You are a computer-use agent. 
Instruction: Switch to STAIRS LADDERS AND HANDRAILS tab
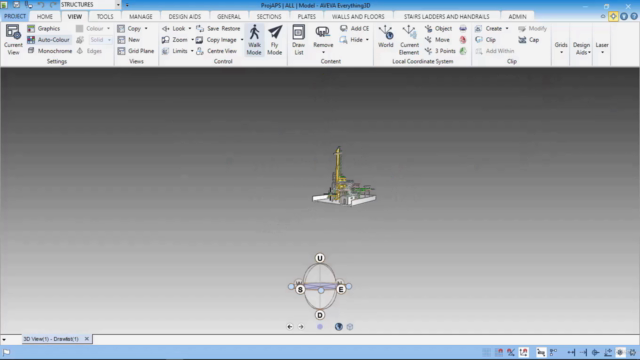(x=447, y=16)
